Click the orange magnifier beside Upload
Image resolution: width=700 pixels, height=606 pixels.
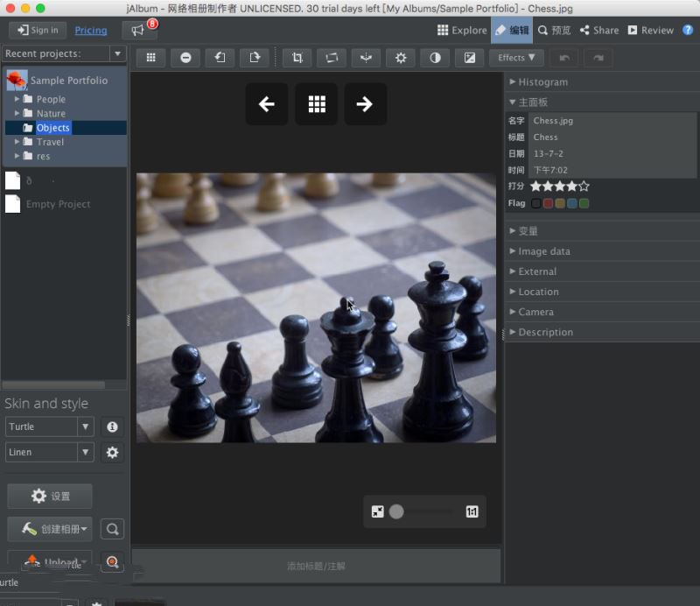tap(113, 561)
